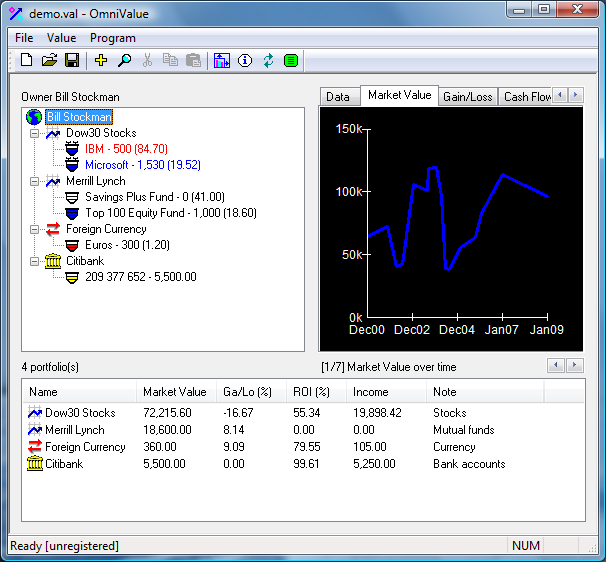
Task: Collapse the Dow30 Stocks tree node
Action: click(34, 133)
